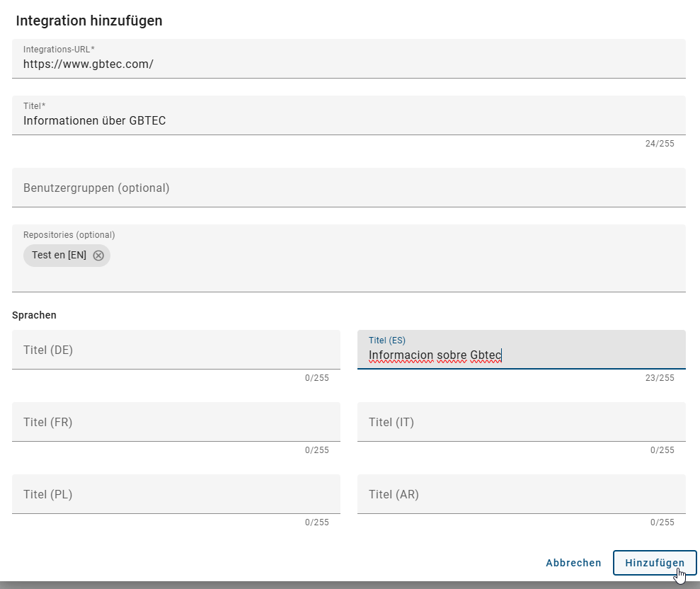
Task: Focus the Titel (PL) field
Action: pyautogui.click(x=176, y=493)
